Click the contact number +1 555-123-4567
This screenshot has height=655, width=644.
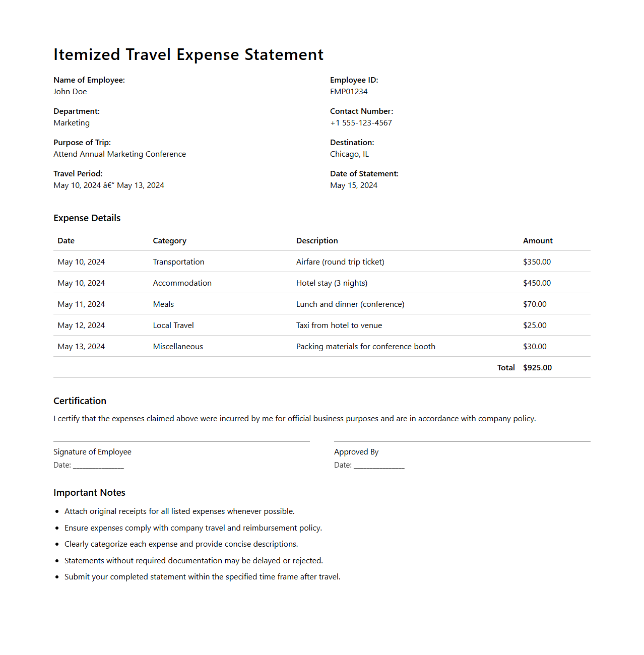coord(361,123)
